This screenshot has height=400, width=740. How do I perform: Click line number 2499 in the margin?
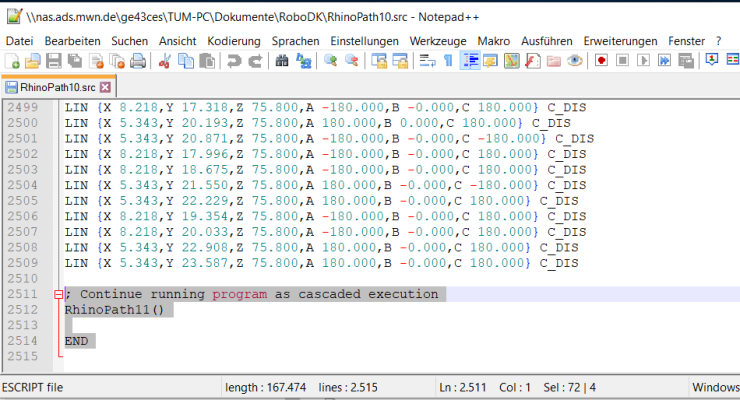(22, 108)
